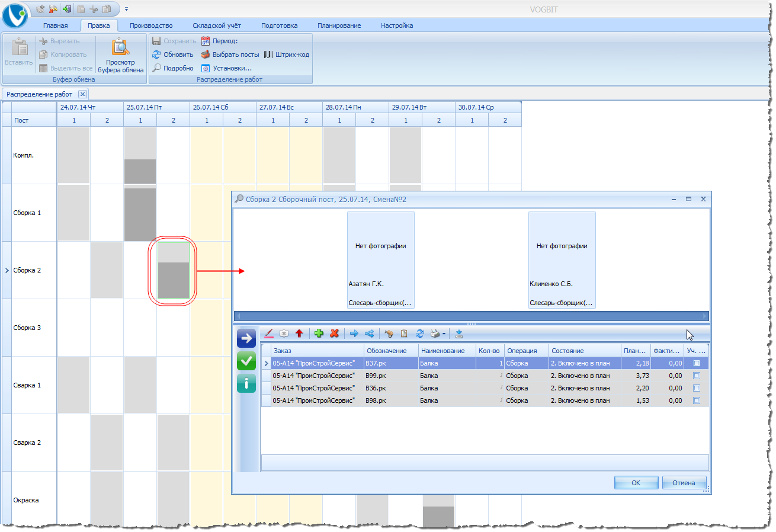This screenshot has width=776, height=532.
Task: Open the printer dropdown arrow in dialog toolbar
Action: point(444,334)
